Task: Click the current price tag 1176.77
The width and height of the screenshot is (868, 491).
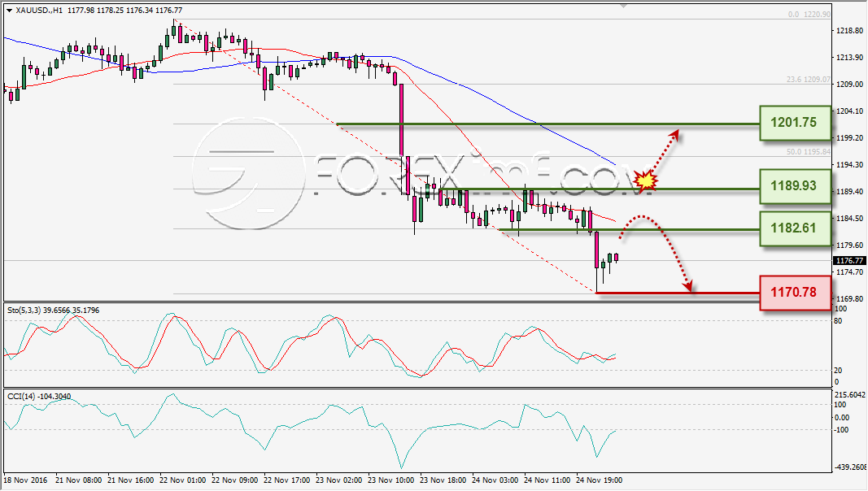Action: tap(849, 260)
